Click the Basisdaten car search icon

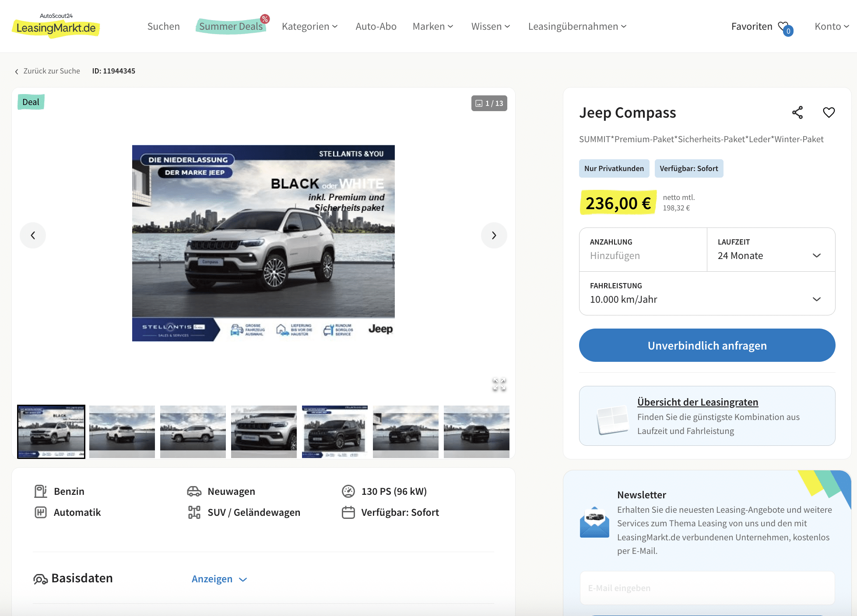pos(41,579)
